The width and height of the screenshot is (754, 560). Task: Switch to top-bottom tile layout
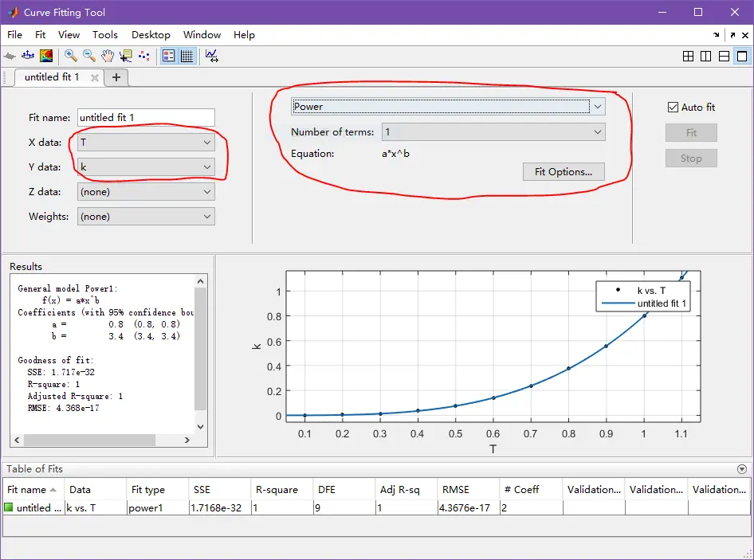coord(725,57)
